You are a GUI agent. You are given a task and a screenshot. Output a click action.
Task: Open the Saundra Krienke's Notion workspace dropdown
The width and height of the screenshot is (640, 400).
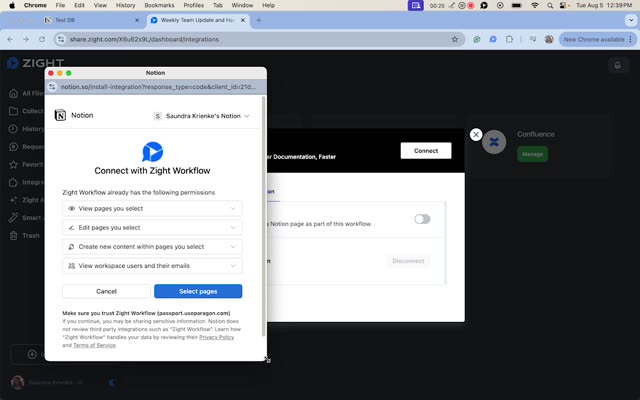(x=201, y=116)
